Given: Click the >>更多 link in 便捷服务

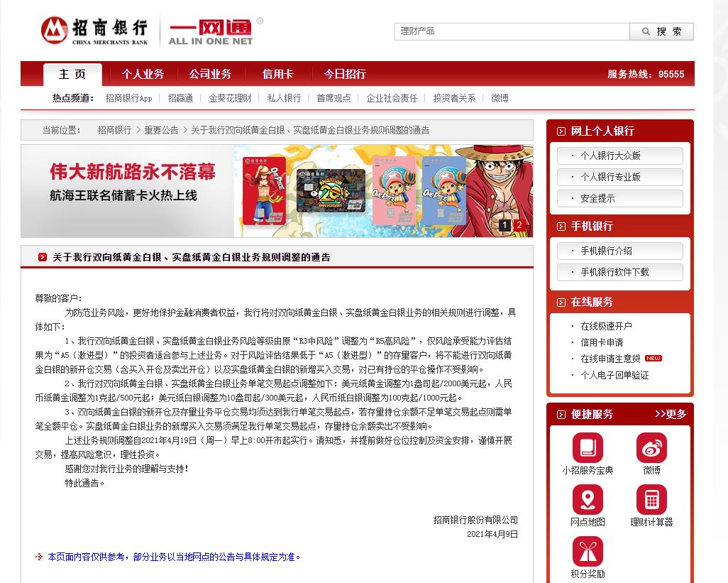Looking at the screenshot, I should (671, 414).
